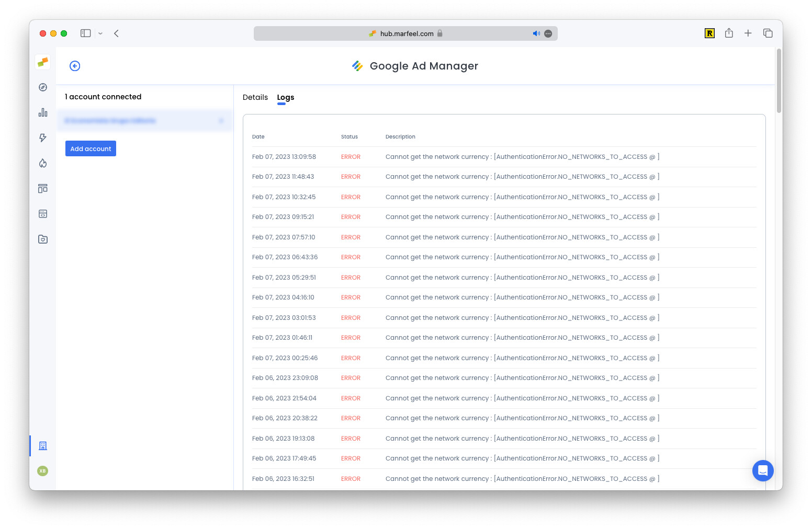This screenshot has width=812, height=529.
Task: Select the lightning bolt sidebar icon
Action: [x=42, y=137]
